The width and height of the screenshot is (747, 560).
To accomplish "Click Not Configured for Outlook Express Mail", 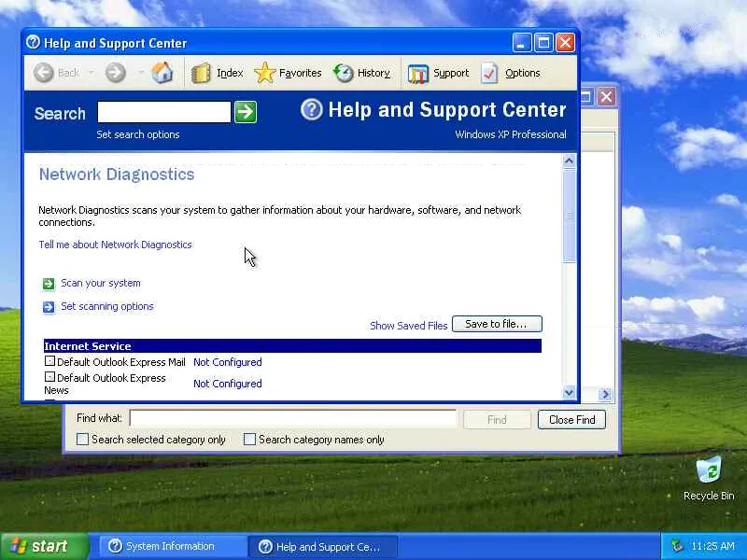I will click(x=227, y=362).
